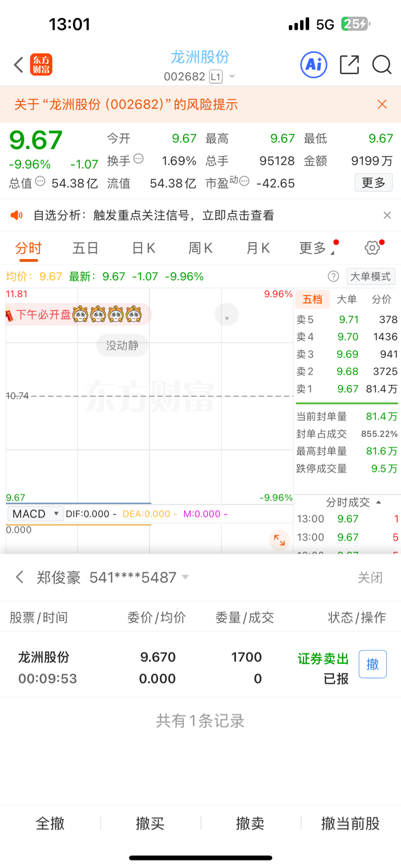Tap 总值 info bubble icon
Screen dimensions: 401x868
click(x=40, y=182)
